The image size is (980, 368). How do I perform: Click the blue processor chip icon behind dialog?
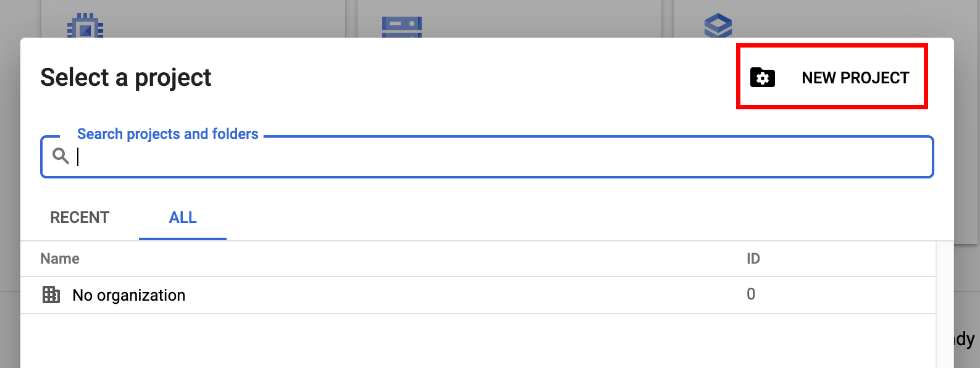pyautogui.click(x=85, y=25)
